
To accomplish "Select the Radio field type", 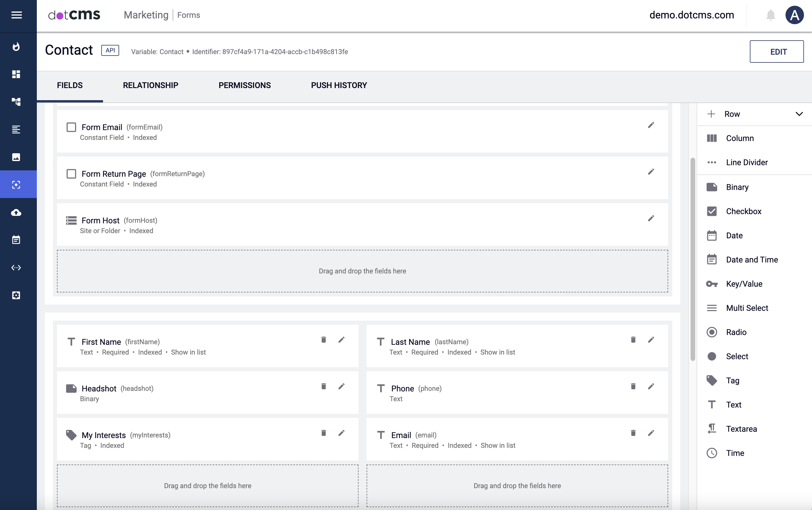I will point(736,332).
